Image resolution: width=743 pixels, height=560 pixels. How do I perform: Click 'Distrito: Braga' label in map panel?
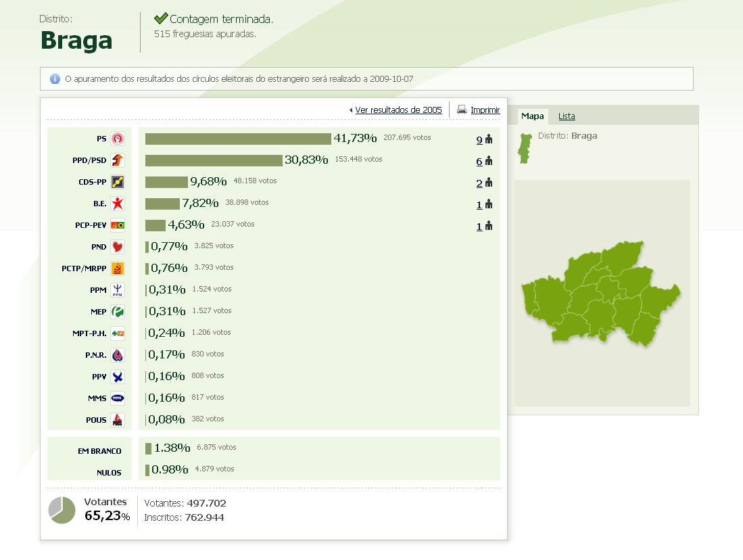click(568, 136)
